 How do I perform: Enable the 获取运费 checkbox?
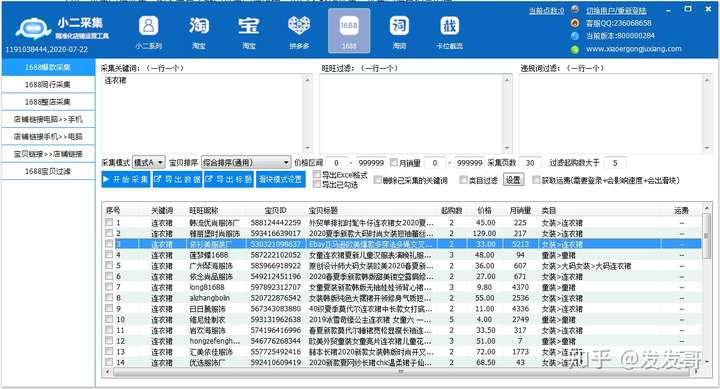tap(536, 180)
